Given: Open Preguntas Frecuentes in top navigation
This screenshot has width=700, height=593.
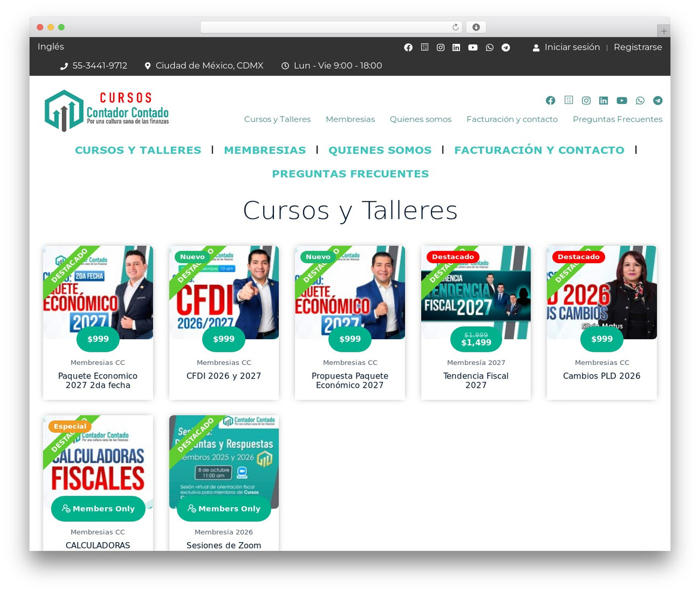Looking at the screenshot, I should [x=617, y=119].
